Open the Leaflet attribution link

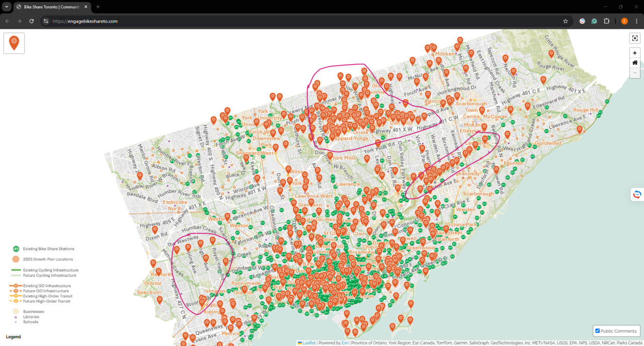pyautogui.click(x=306, y=343)
